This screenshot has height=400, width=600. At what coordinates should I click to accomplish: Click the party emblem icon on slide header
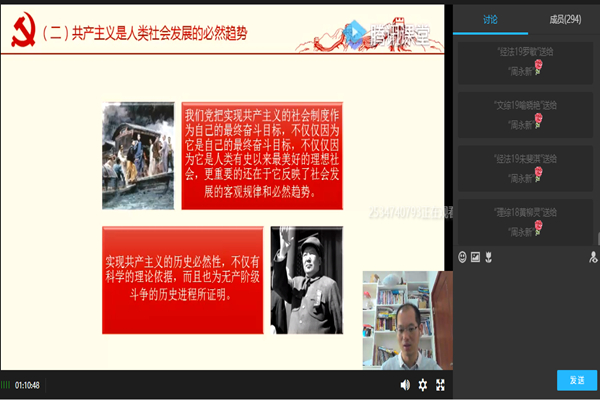click(x=21, y=32)
